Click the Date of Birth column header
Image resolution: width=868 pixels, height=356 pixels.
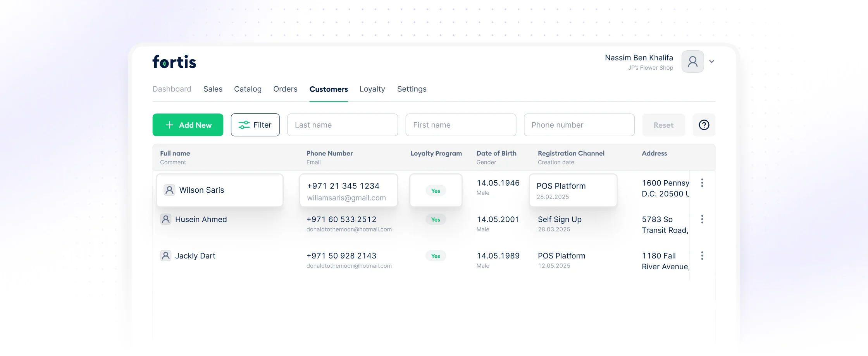point(496,153)
